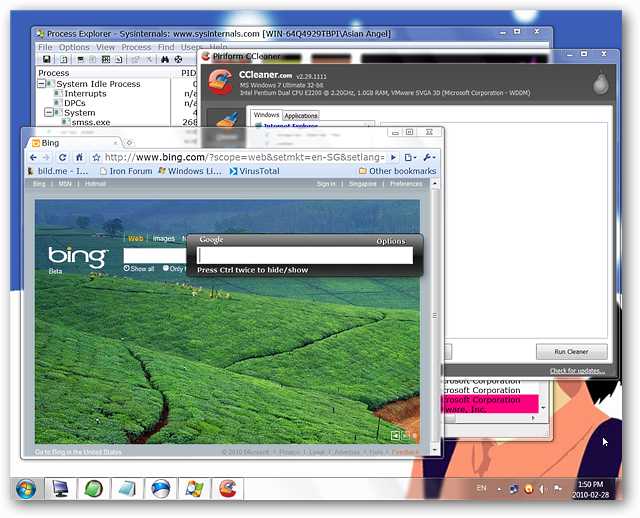Go back with the browser back arrow

(x=33, y=158)
